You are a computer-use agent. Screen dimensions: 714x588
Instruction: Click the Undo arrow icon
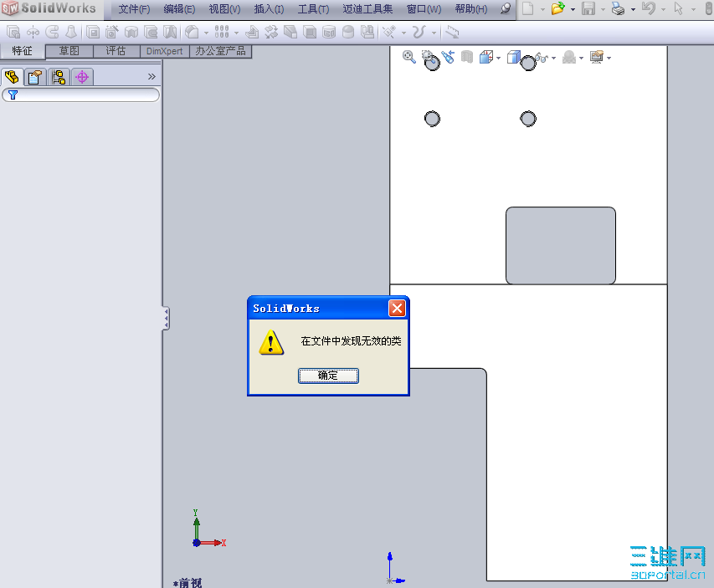pos(649,8)
